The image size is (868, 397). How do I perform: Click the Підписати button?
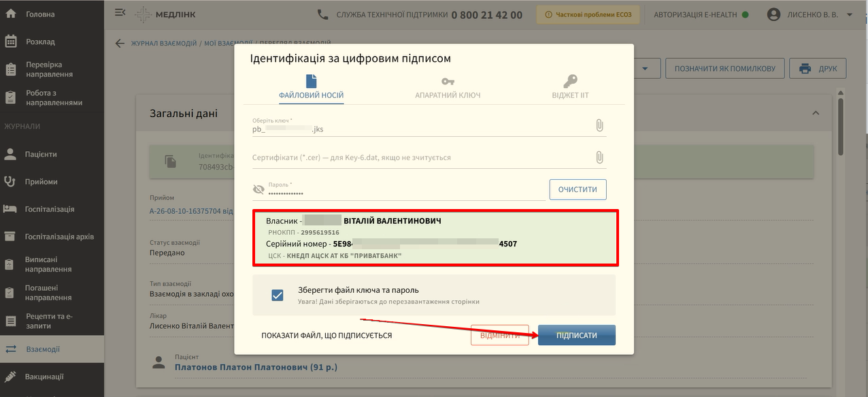[577, 335]
